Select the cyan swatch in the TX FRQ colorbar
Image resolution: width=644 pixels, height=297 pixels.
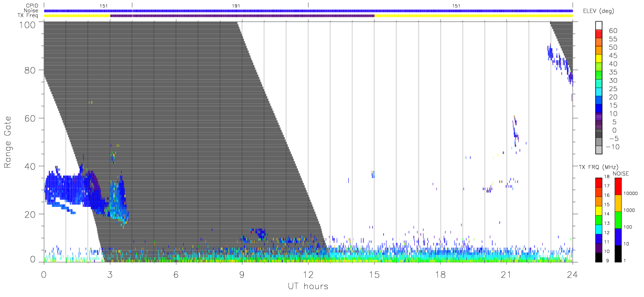[x=599, y=229]
